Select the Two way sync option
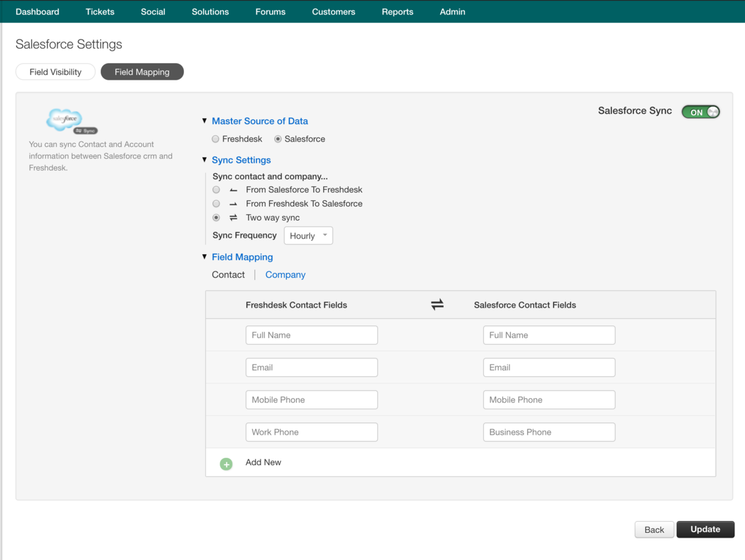 pos(216,217)
